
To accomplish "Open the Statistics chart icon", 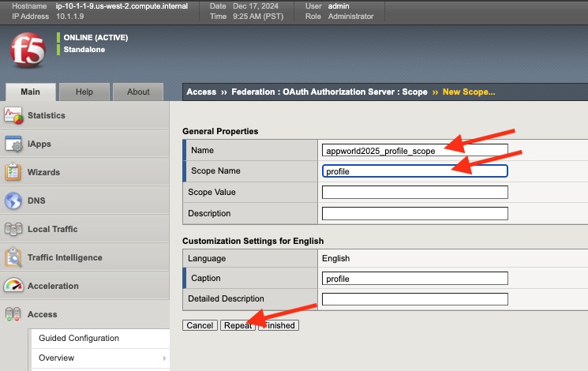I will point(13,115).
